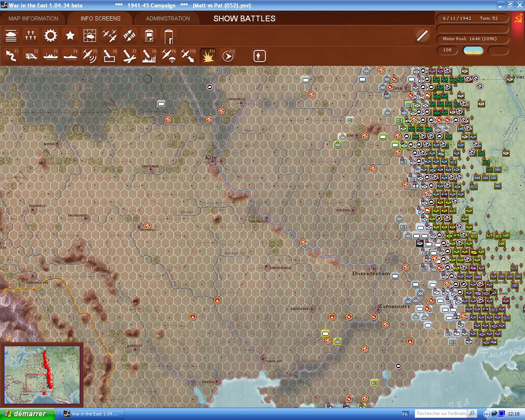Click the round slash button
This screenshot has height=420, width=525.
pos(422,36)
